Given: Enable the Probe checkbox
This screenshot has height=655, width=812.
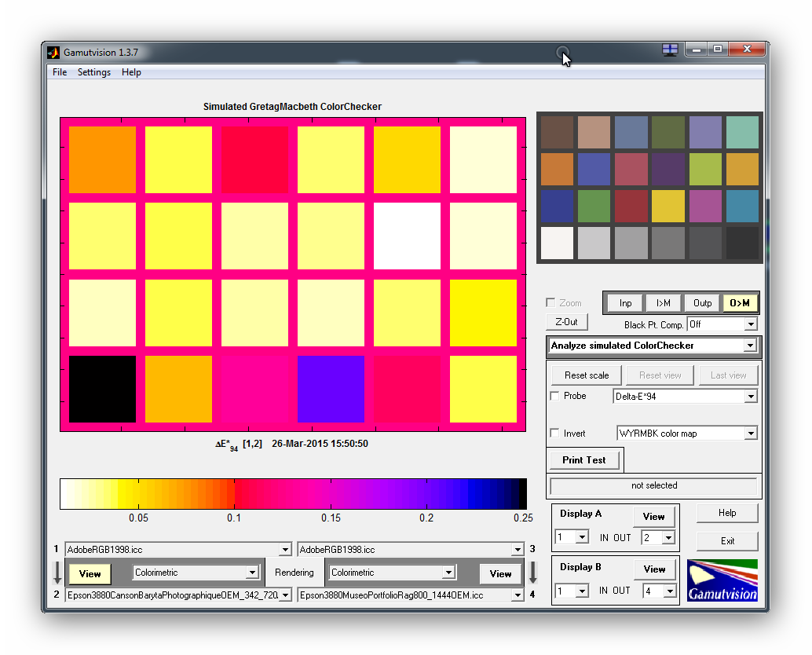Looking at the screenshot, I should 555,397.
